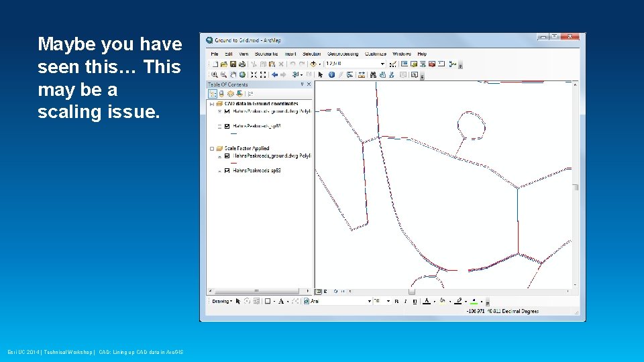This screenshot has height=362, width=644.
Task: Choose the Select Elements arrow tool
Action: point(321,74)
